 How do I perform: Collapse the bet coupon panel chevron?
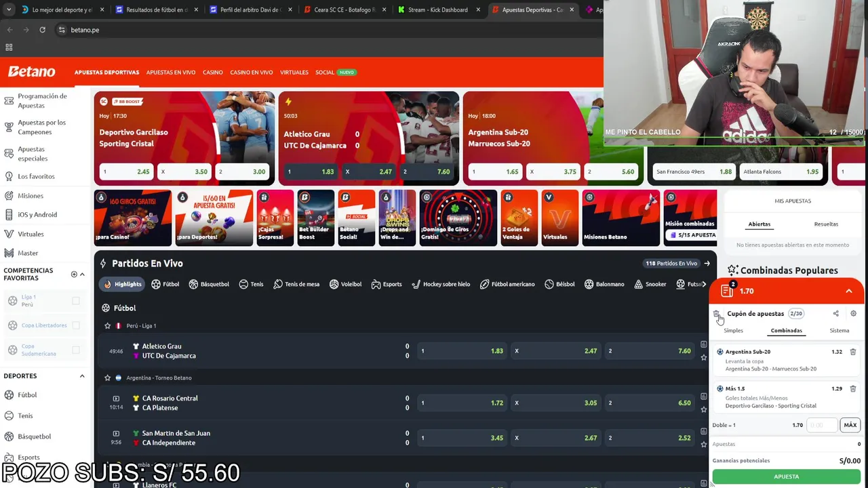tap(848, 291)
